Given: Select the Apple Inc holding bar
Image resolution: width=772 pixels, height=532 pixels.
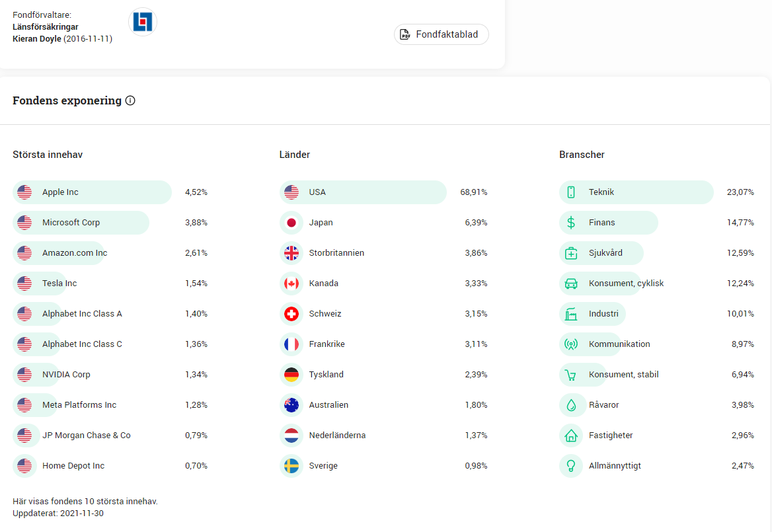Looking at the screenshot, I should tap(93, 192).
